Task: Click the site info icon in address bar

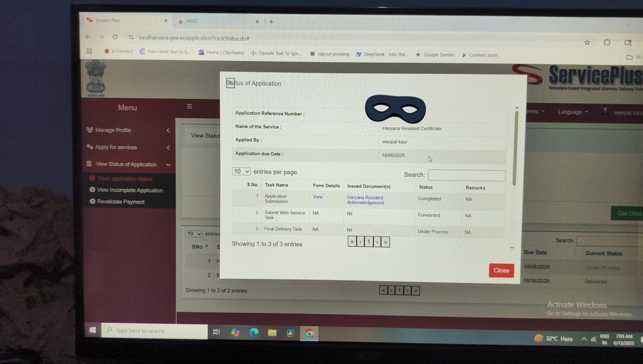Action: tap(131, 37)
